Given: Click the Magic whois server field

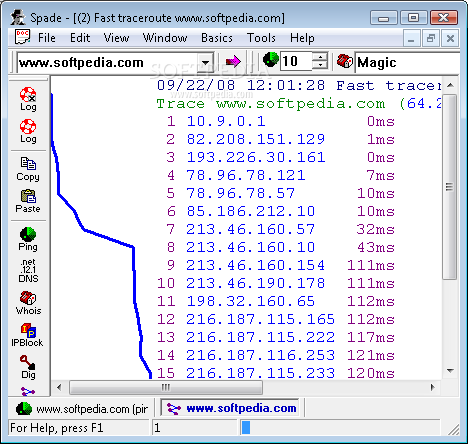Looking at the screenshot, I should click(407, 62).
